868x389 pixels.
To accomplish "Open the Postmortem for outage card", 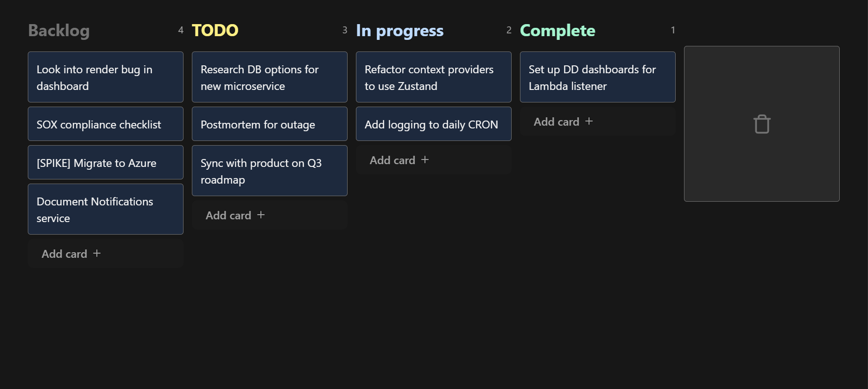I will point(269,124).
